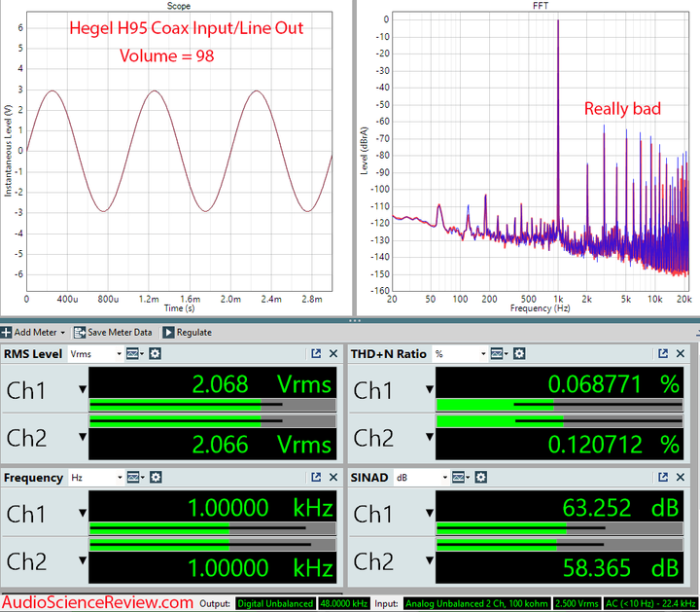Click the Save Meter Data icon
This screenshot has width=700, height=612.
tap(80, 333)
